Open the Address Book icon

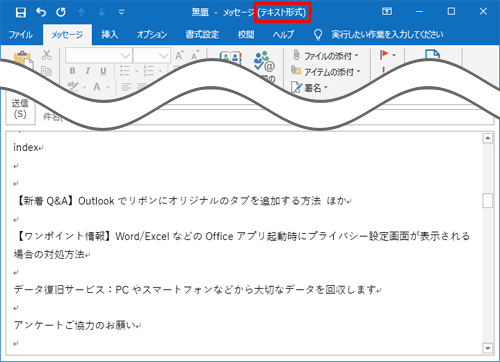pyautogui.click(x=231, y=56)
